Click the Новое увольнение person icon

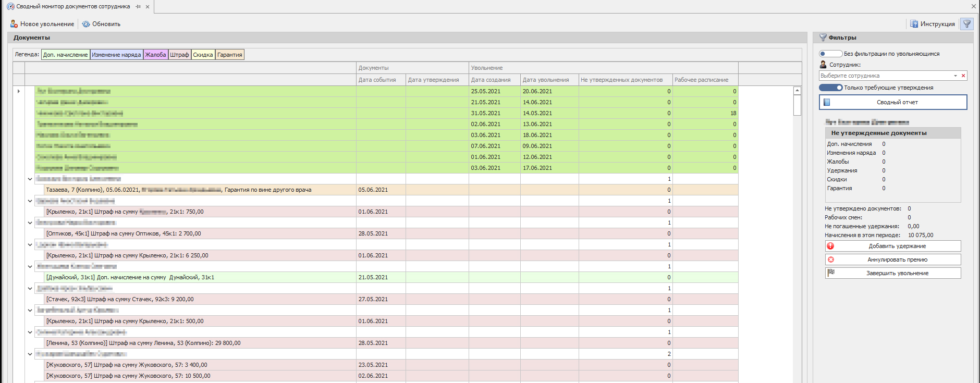14,24
